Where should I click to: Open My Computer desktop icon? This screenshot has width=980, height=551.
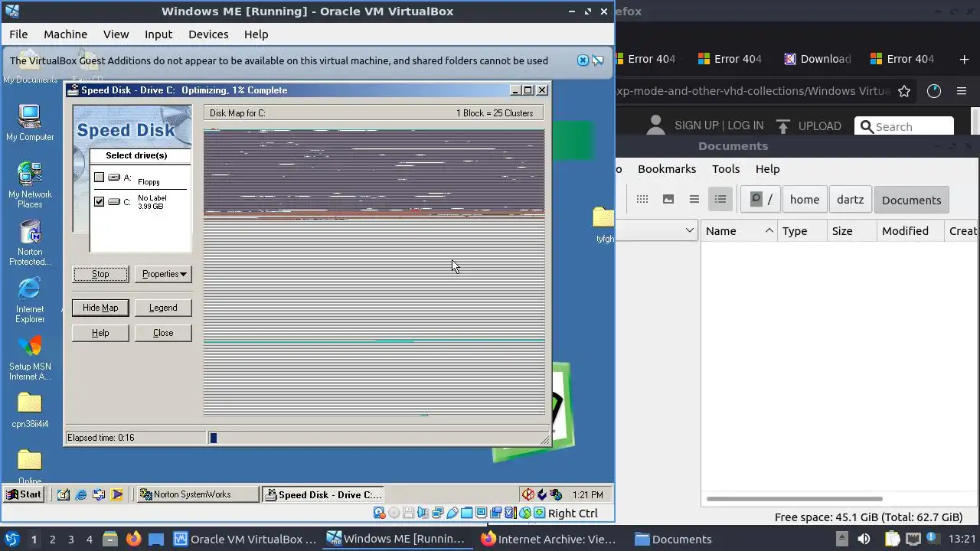tap(30, 122)
